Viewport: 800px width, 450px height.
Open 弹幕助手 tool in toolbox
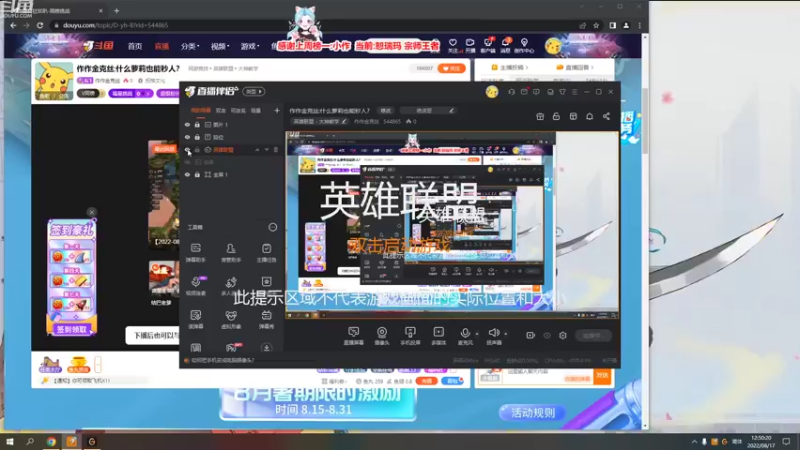tap(195, 252)
